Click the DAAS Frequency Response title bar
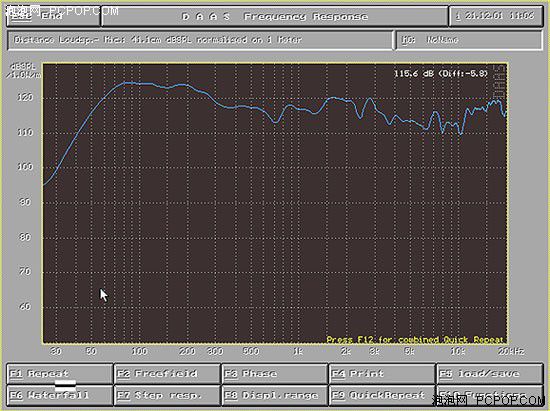The width and height of the screenshot is (550, 411). 275,16
